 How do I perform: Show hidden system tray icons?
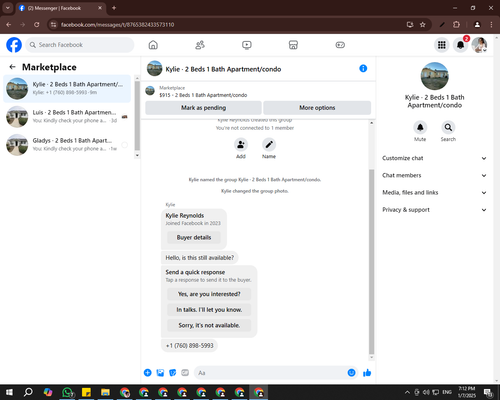407,392
